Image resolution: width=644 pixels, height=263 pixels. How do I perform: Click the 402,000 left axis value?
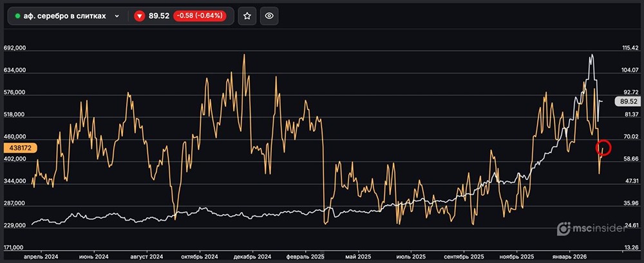click(x=14, y=159)
